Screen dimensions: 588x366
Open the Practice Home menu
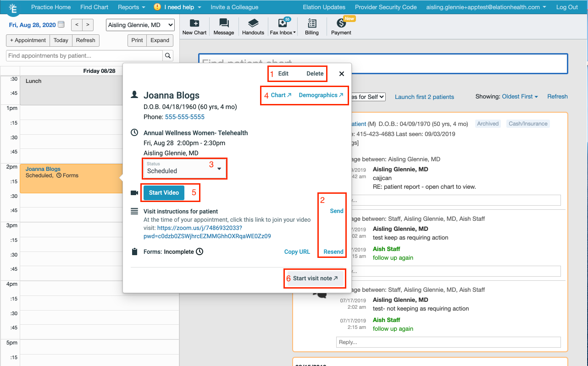click(50, 7)
